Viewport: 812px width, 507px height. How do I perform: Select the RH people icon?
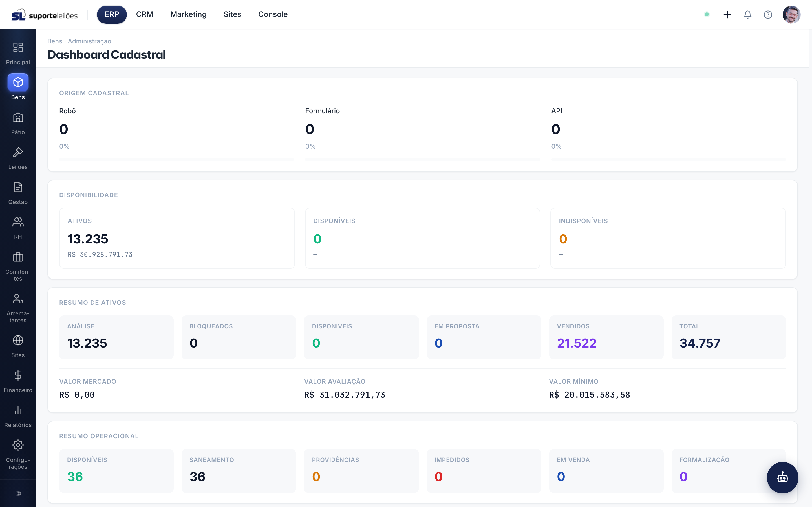(x=18, y=222)
